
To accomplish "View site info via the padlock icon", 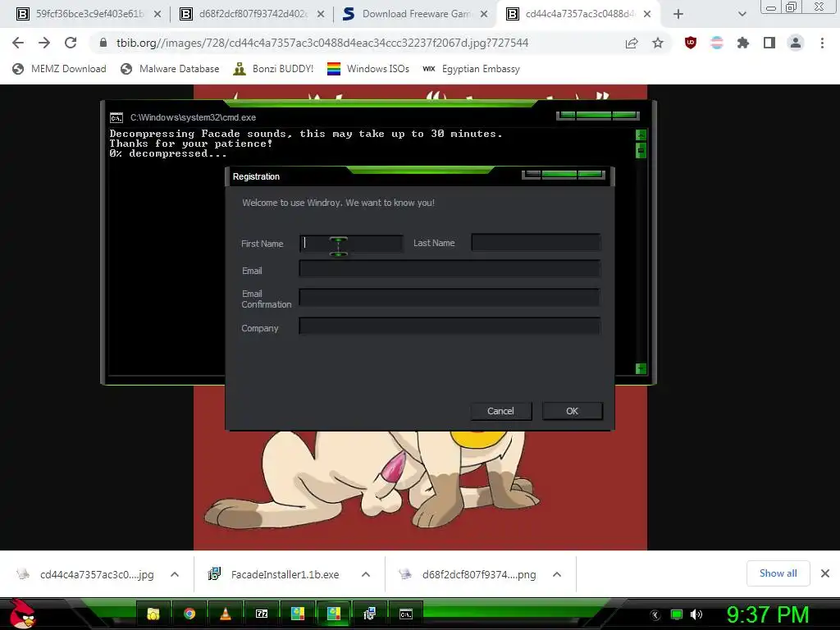I will (x=103, y=43).
